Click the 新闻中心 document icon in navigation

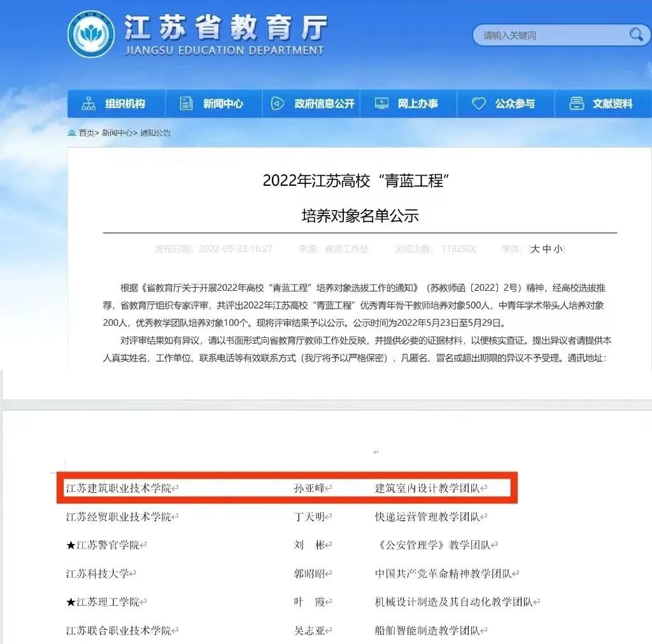click(187, 104)
